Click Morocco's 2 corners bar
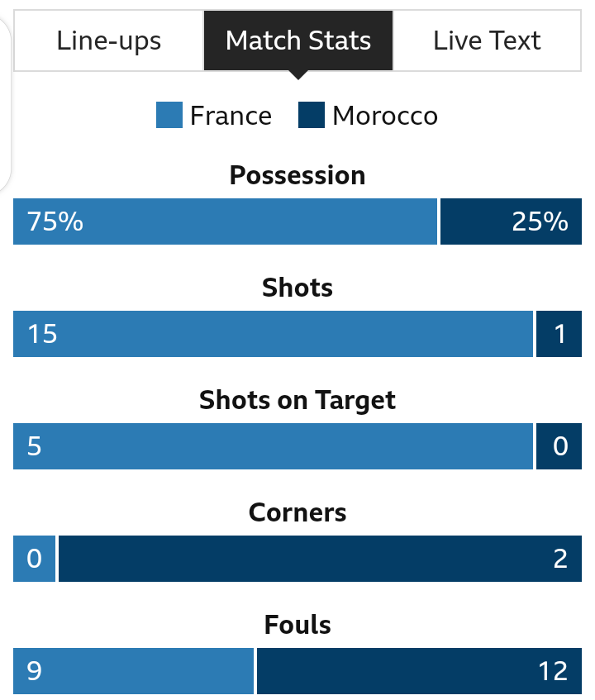The image size is (595, 700). (x=320, y=559)
